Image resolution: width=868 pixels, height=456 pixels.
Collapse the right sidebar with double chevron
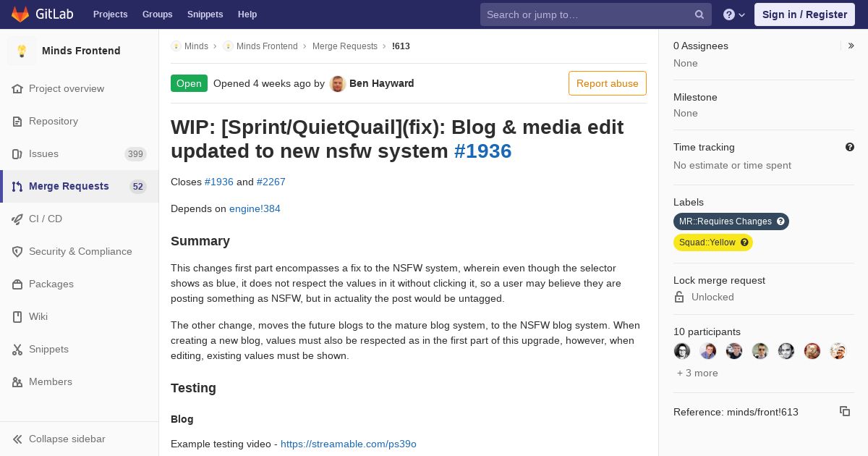[x=851, y=46]
